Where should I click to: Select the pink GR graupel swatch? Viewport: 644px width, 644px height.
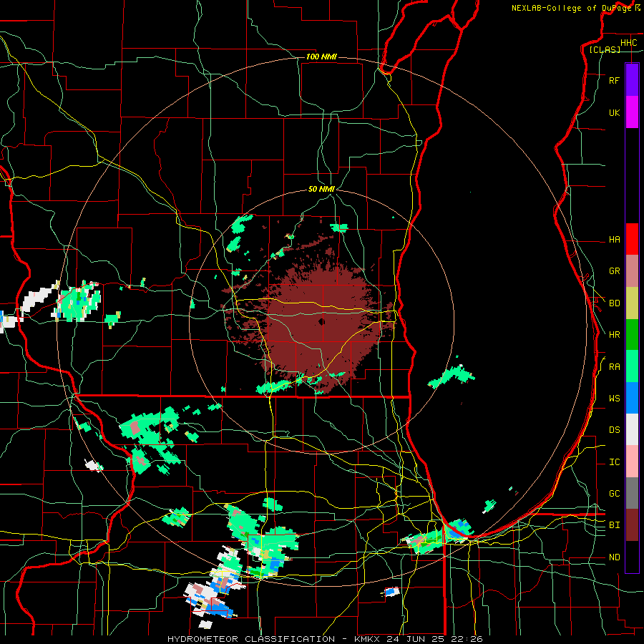632,271
